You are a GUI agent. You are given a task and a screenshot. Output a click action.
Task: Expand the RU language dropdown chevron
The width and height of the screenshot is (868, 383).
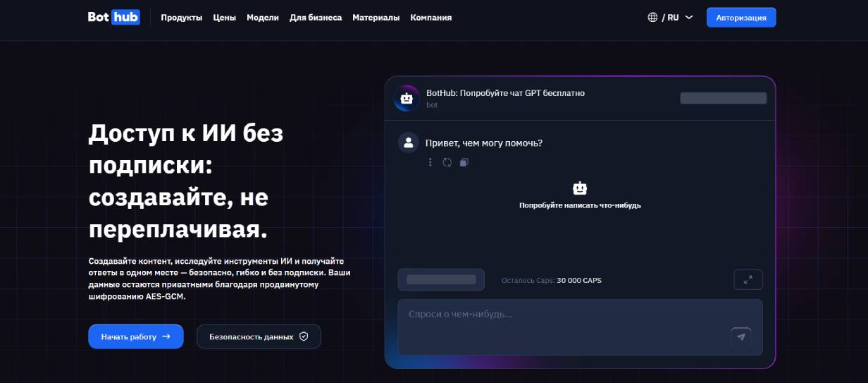pyautogui.click(x=689, y=18)
